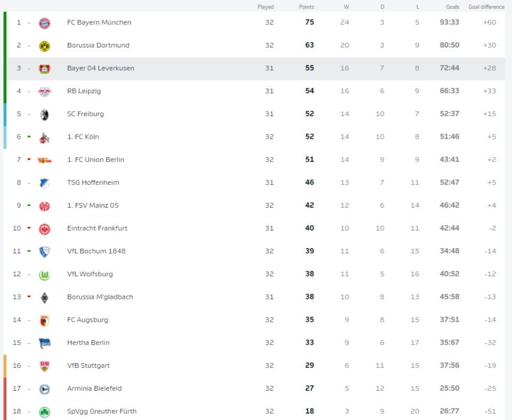512x420 pixels.
Task: Select the Hertha Berlin crest
Action: 45,343
